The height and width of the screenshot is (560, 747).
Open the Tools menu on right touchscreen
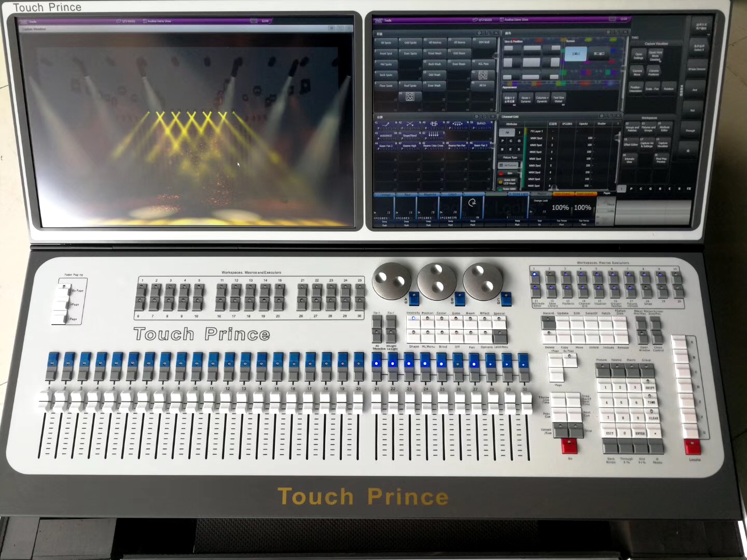[x=388, y=21]
